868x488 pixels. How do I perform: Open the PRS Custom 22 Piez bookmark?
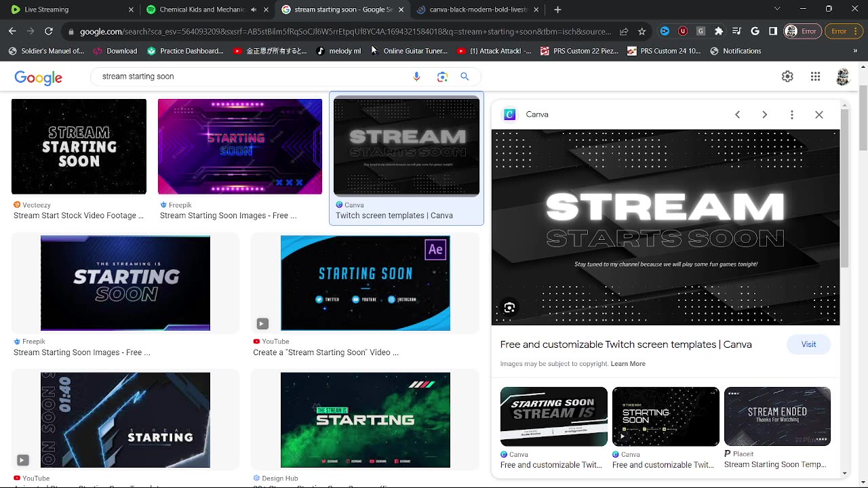click(x=580, y=51)
